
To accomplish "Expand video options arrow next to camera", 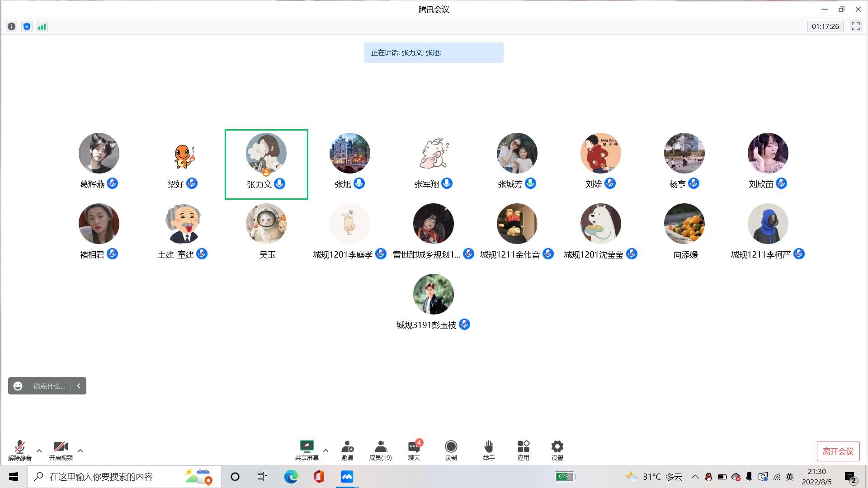I will (80, 450).
